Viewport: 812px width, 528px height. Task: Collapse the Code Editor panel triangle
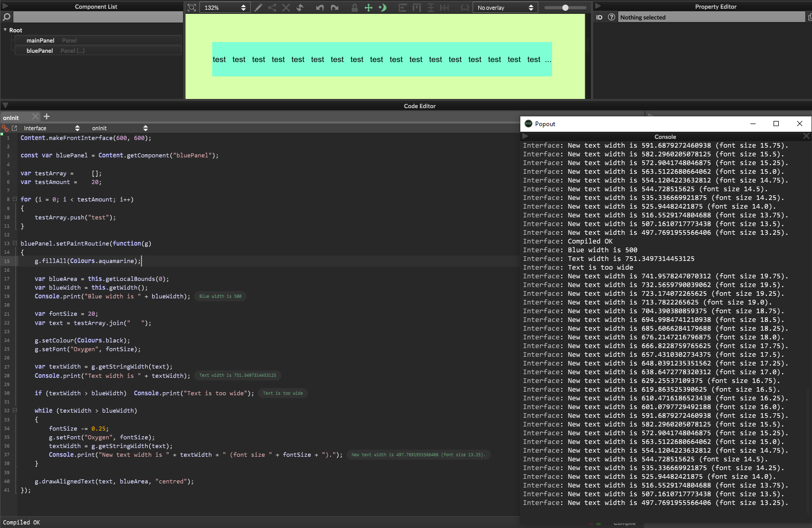[5, 106]
